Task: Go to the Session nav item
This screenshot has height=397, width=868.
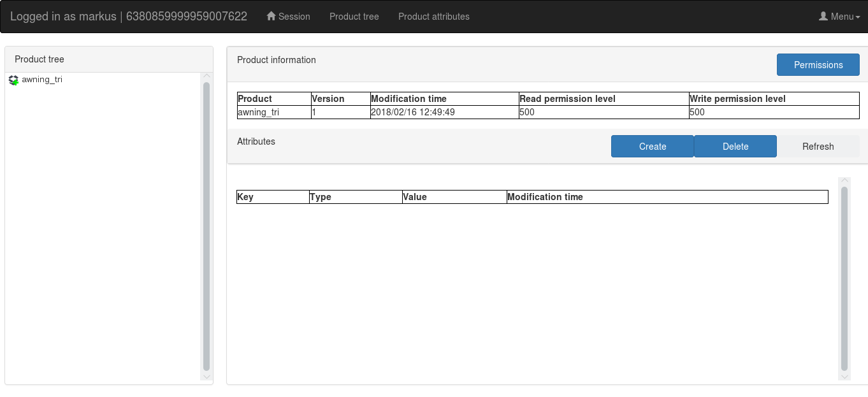Action: [288, 17]
